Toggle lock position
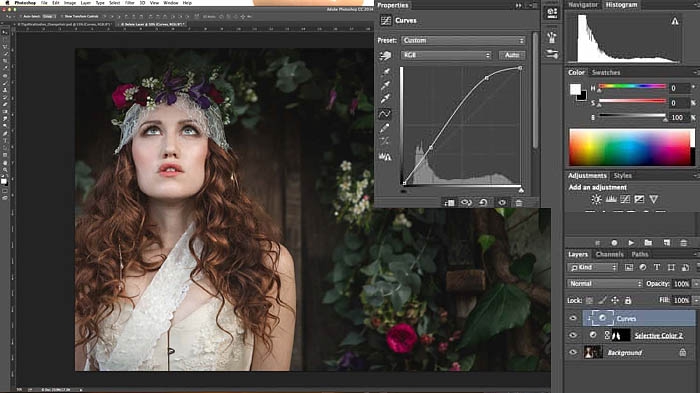The width and height of the screenshot is (700, 393). [x=615, y=301]
